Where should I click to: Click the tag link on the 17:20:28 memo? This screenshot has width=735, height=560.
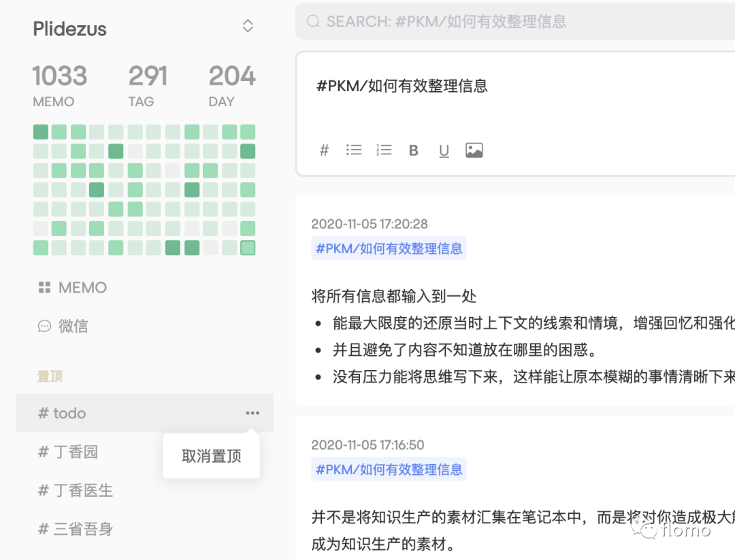click(389, 248)
